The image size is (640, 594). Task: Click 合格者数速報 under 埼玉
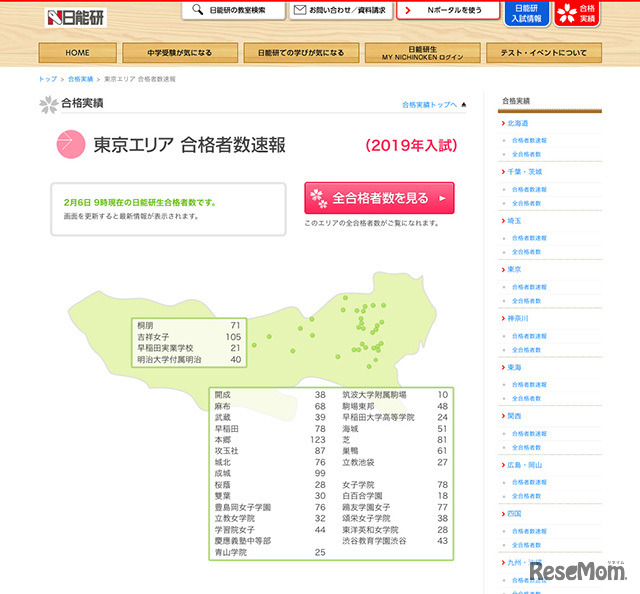pyautogui.click(x=529, y=238)
